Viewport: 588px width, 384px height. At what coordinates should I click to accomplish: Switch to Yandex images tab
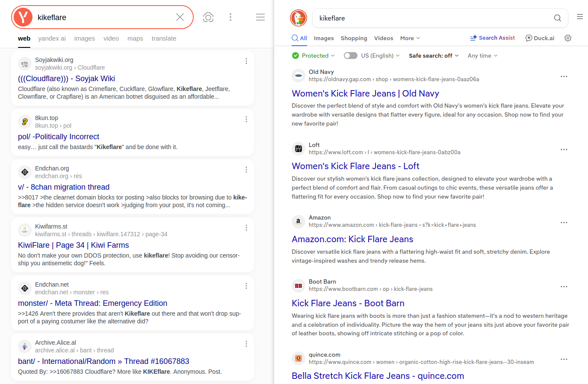point(85,38)
